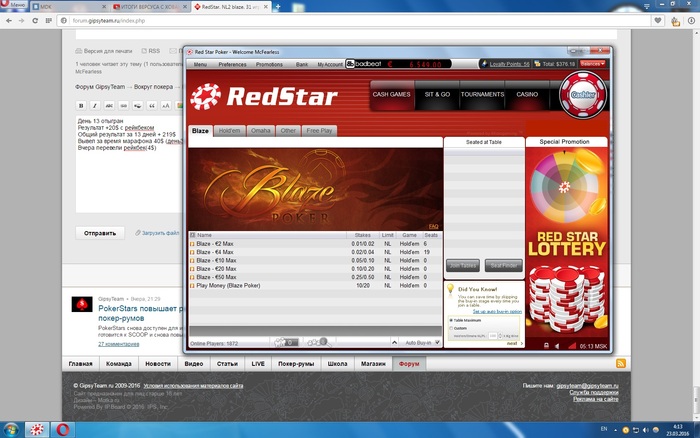Select the TOURNAMENTS section
Screen dimensions: 700x438
pos(482,95)
